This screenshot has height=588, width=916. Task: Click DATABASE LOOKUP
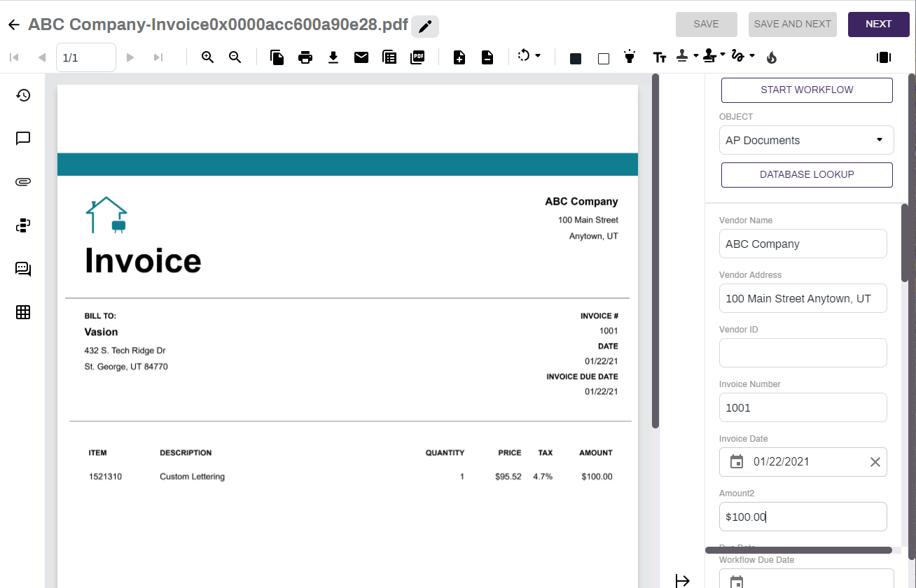pyautogui.click(x=807, y=175)
